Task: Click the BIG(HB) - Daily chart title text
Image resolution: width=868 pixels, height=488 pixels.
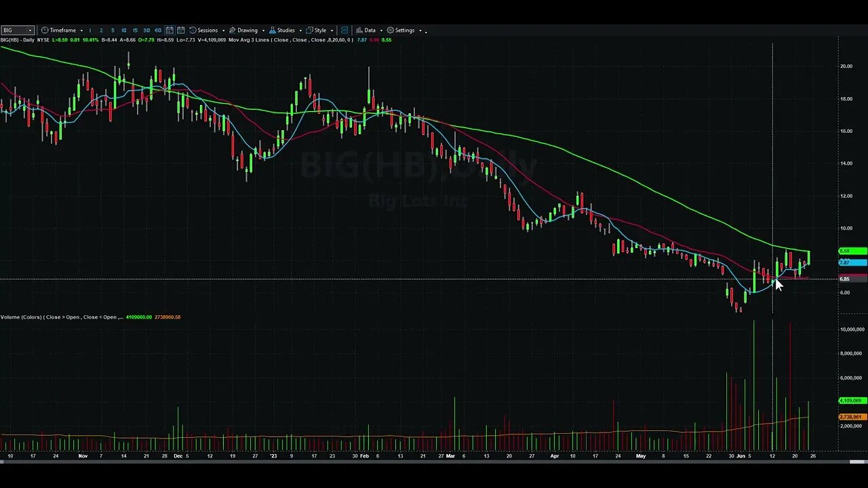Action: [x=17, y=40]
